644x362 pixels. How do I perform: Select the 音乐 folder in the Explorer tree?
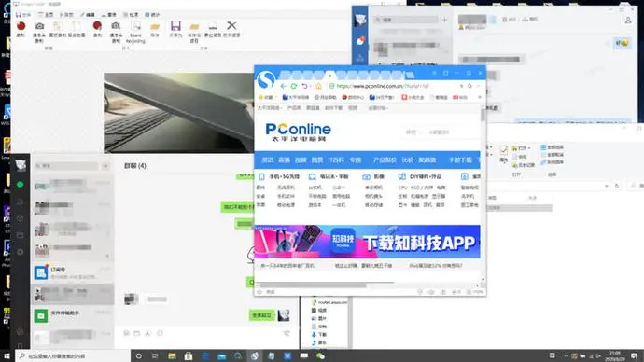click(318, 342)
